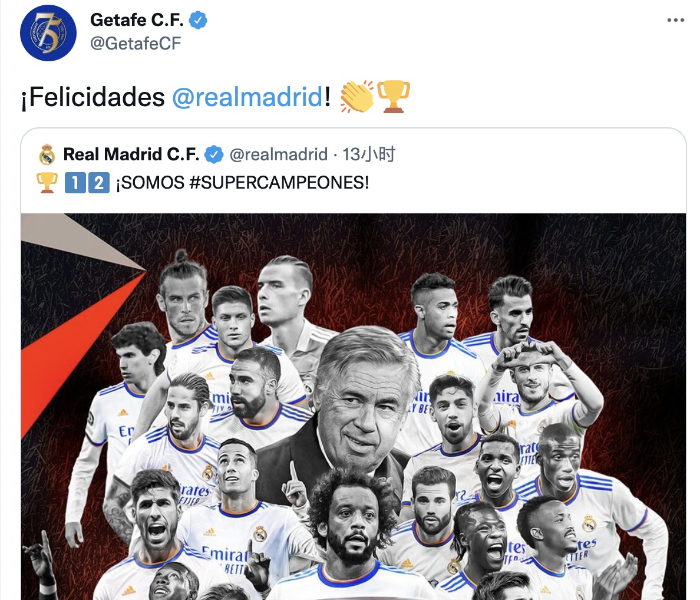Image resolution: width=700 pixels, height=600 pixels.
Task: Click the number 1 keycap emoji
Action: (x=75, y=183)
